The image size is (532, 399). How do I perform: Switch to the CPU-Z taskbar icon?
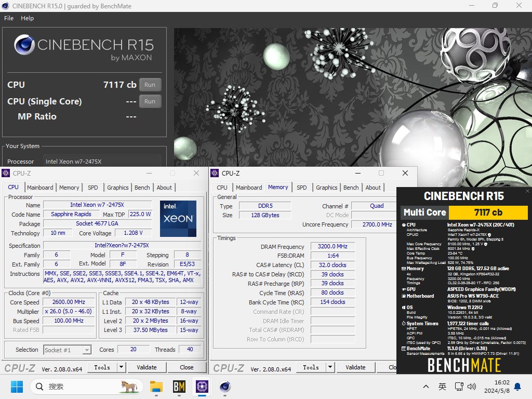pos(202,387)
